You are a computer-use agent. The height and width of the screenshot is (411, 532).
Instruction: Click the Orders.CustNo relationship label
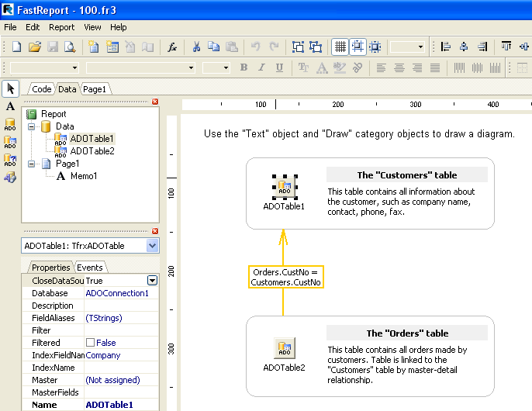[286, 277]
